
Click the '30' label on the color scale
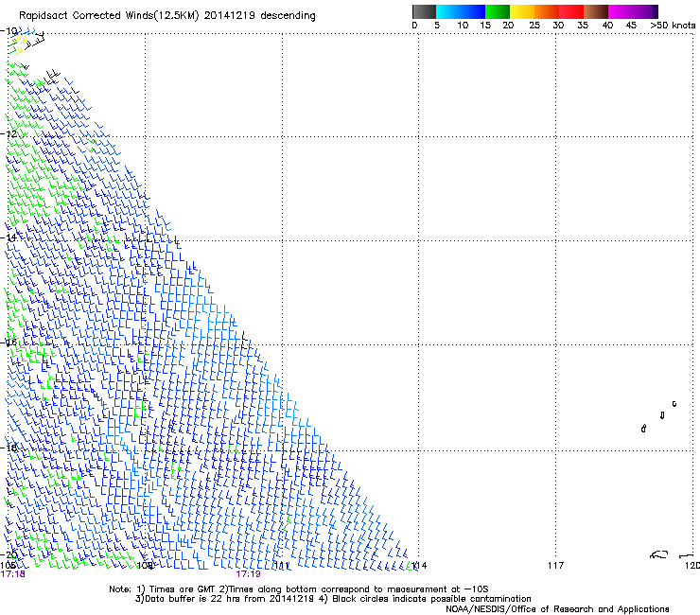tap(558, 26)
